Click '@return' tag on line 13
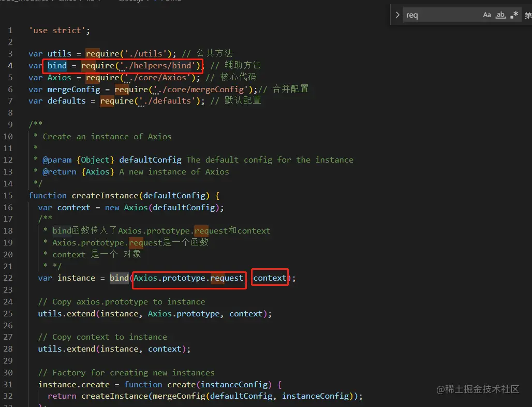 click(x=60, y=172)
